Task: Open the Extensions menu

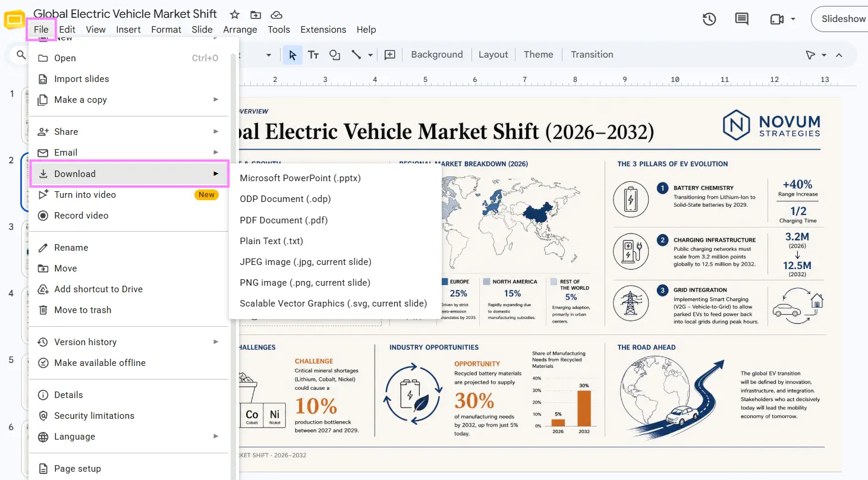Action: 323,30
